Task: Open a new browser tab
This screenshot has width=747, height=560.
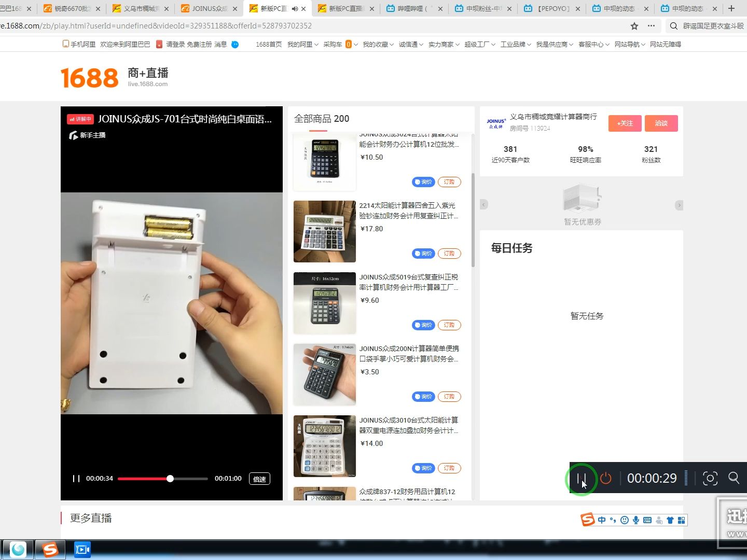Action: coord(731,8)
